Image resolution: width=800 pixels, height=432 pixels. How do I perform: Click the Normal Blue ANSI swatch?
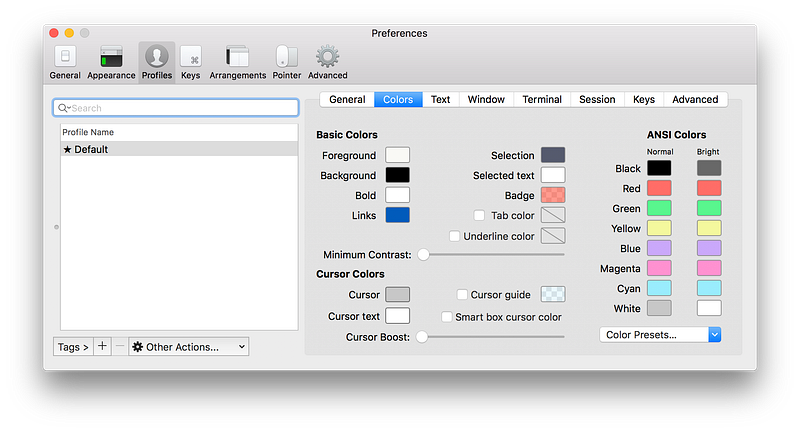pyautogui.click(x=659, y=248)
